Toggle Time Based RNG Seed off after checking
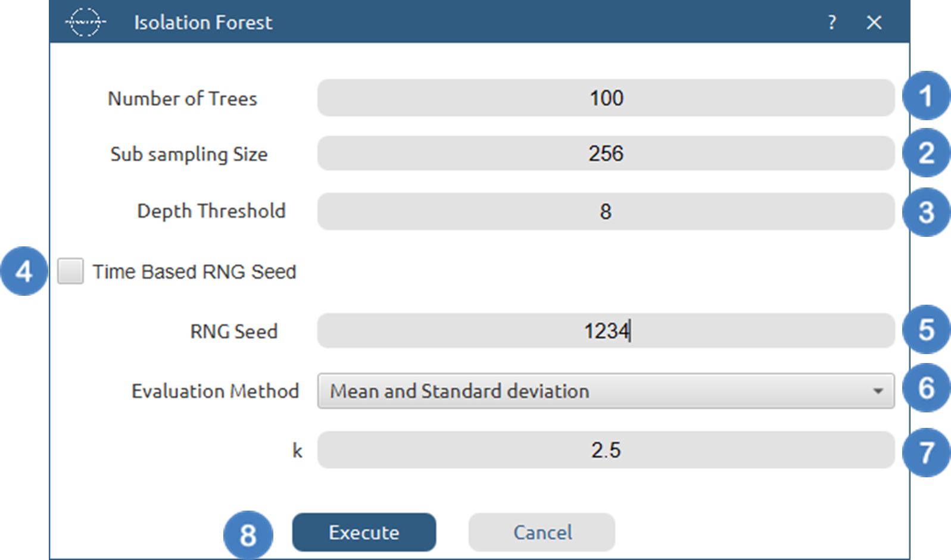This screenshot has height=560, width=951. point(71,271)
